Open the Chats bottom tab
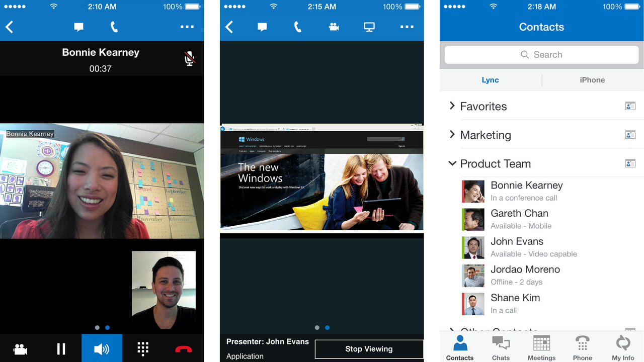Image resolution: width=644 pixels, height=362 pixels. [501, 348]
